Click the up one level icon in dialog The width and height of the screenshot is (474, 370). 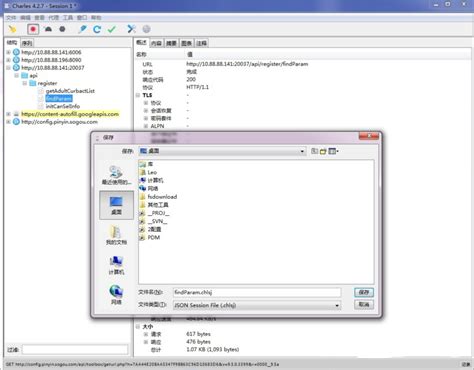pos(314,151)
